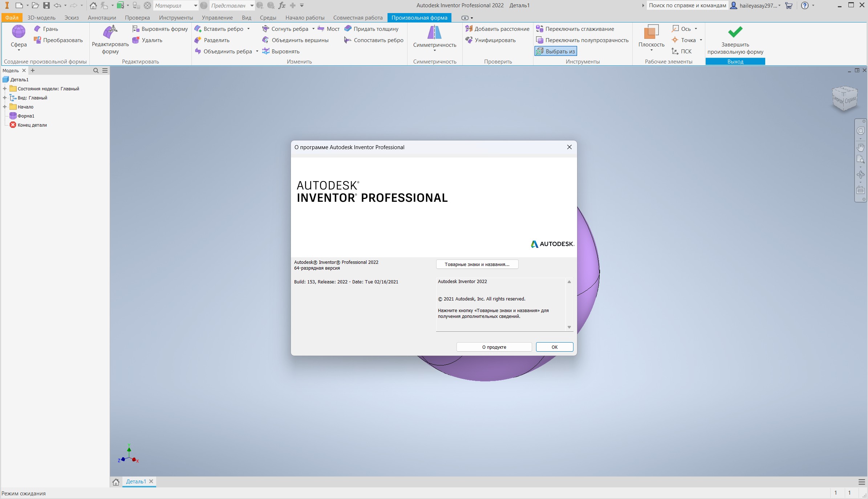The image size is (868, 499).
Task: Click the ViewCube in the viewport
Action: click(845, 98)
